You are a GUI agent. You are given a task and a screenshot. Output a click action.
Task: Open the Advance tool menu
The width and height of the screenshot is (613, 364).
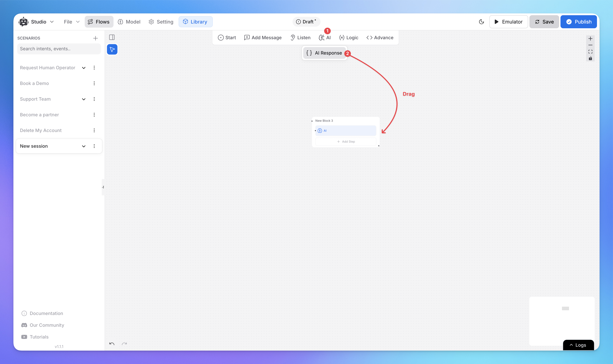point(380,38)
